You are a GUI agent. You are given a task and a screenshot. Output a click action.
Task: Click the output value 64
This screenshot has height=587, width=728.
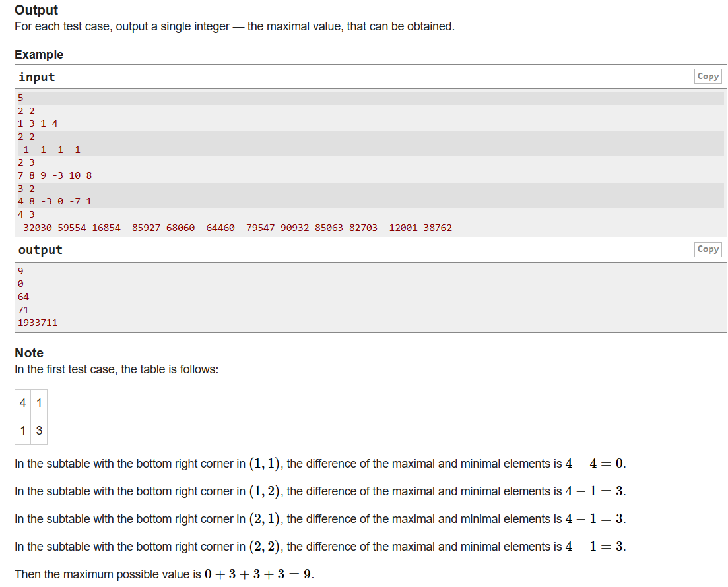24,297
